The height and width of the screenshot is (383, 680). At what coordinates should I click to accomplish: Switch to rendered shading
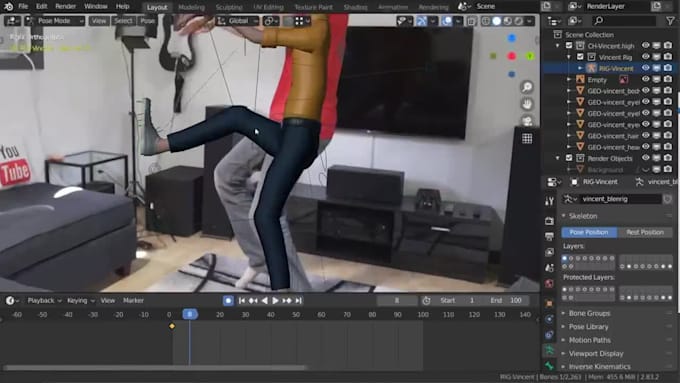pos(519,21)
